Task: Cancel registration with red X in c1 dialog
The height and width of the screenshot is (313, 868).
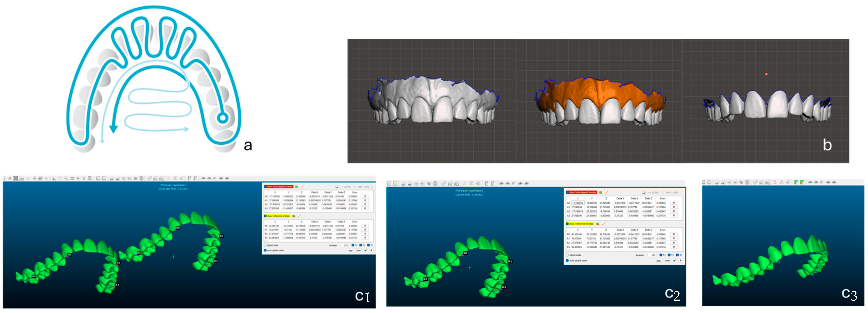Action: click(371, 250)
